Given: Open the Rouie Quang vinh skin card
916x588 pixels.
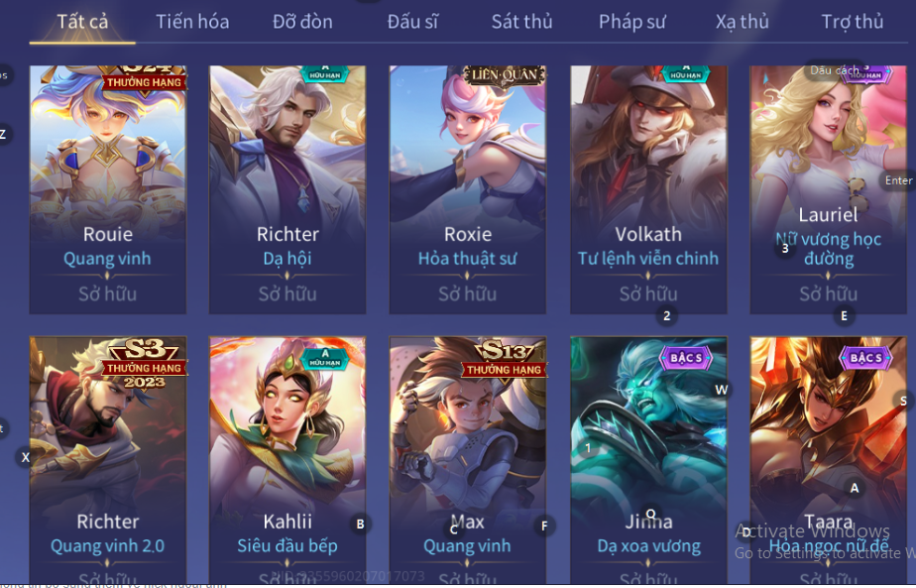Looking at the screenshot, I should pyautogui.click(x=108, y=189).
